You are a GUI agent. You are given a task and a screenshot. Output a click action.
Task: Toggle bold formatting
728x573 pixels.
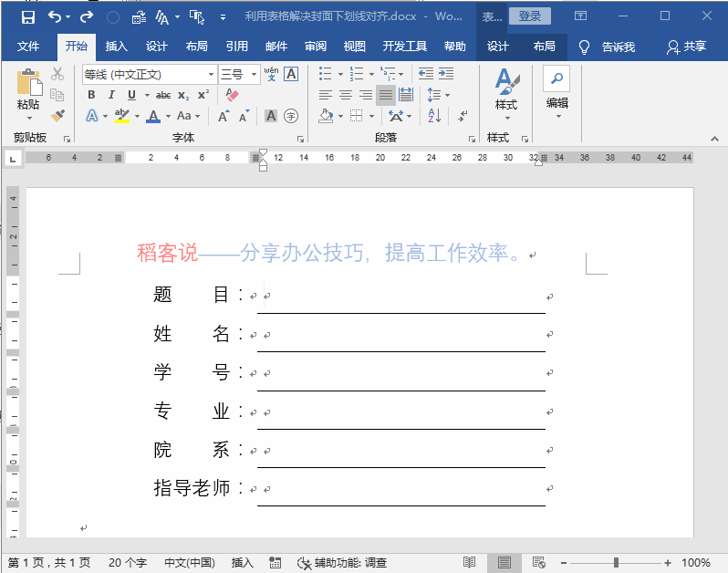click(91, 95)
